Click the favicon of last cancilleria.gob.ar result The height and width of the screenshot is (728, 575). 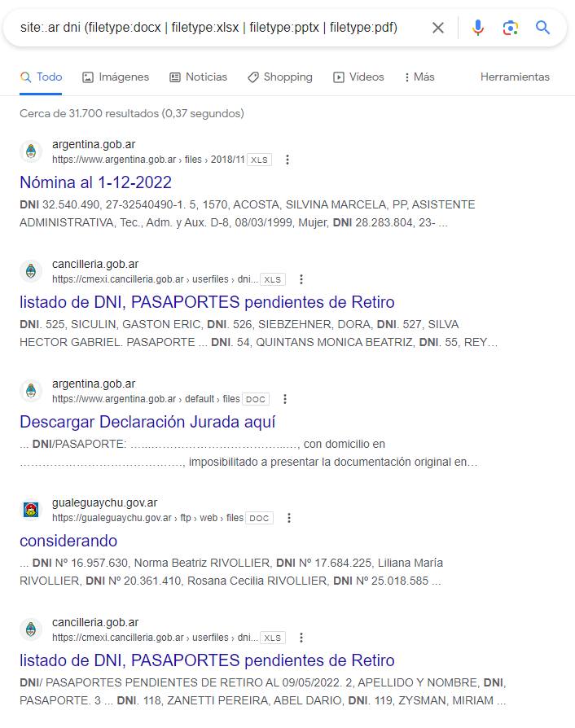[31, 629]
